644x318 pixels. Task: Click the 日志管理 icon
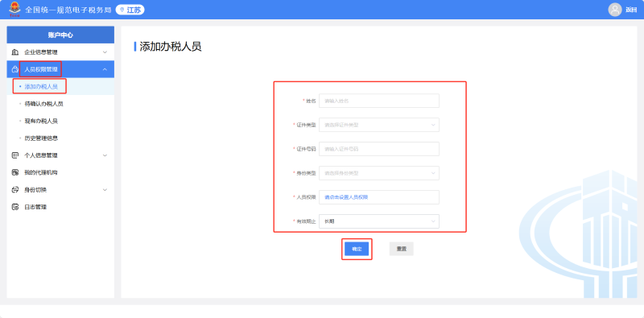click(15, 207)
